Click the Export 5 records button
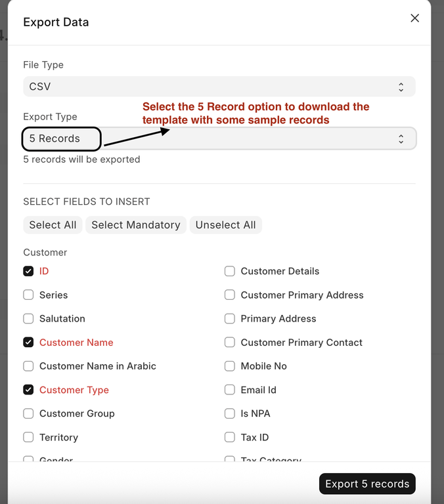This screenshot has width=444, height=504. tap(367, 484)
